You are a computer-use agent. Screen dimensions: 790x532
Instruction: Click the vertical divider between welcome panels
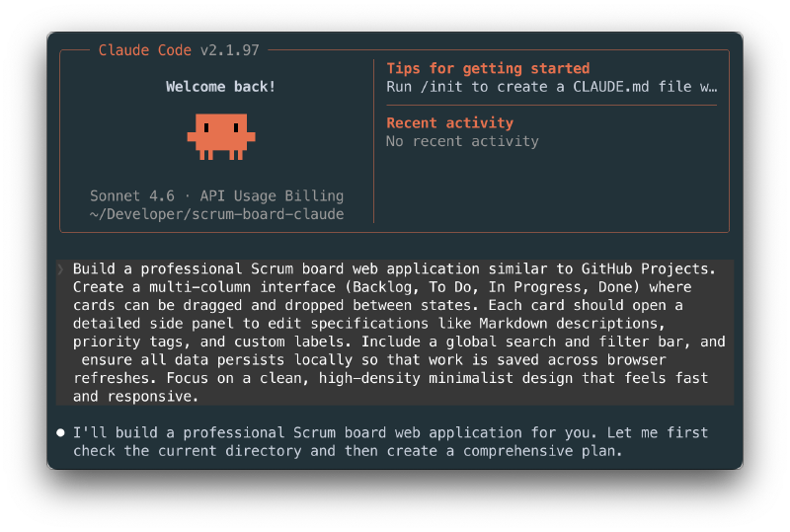[x=374, y=141]
